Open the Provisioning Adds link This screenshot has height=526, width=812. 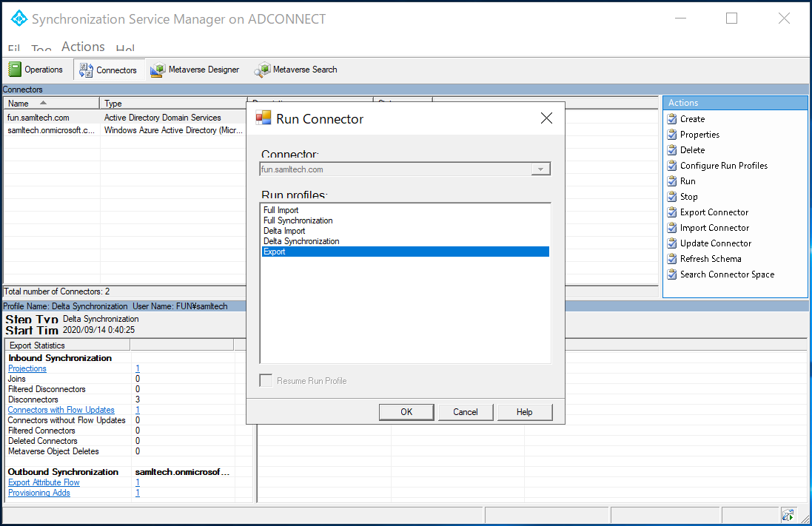(38, 493)
